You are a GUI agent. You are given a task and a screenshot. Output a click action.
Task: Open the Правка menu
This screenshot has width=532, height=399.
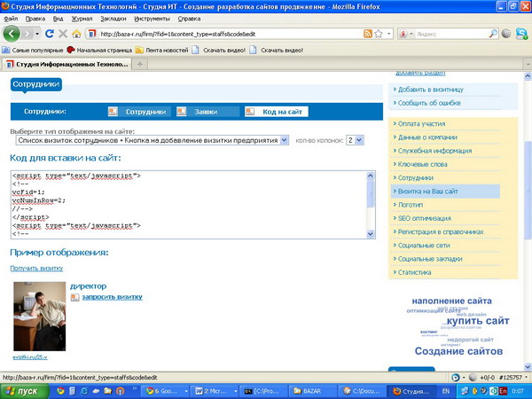(35, 19)
